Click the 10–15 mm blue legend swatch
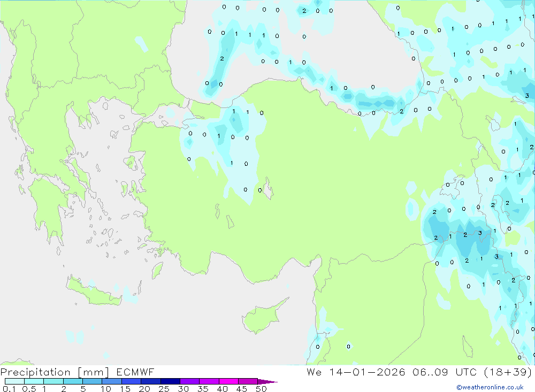This screenshot has width=535, height=392. [x=112, y=381]
